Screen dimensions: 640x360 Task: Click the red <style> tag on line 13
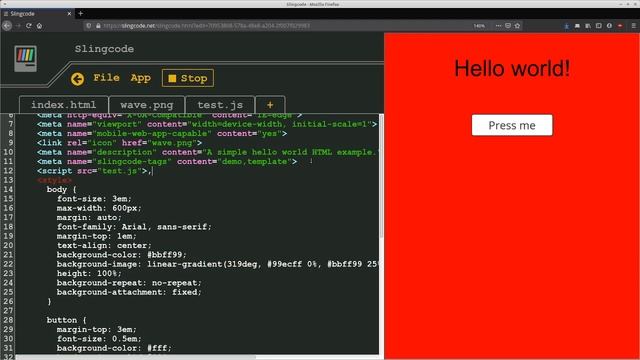click(54, 180)
